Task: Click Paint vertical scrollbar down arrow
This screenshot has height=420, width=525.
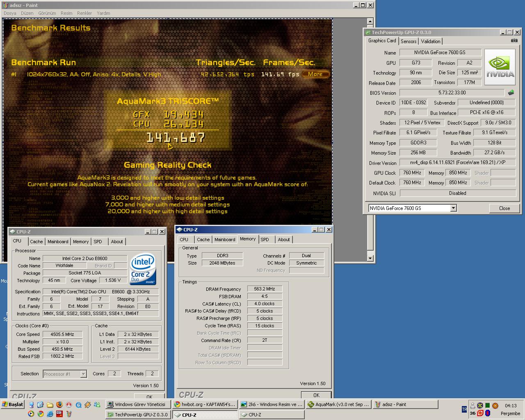Action: 370,258
